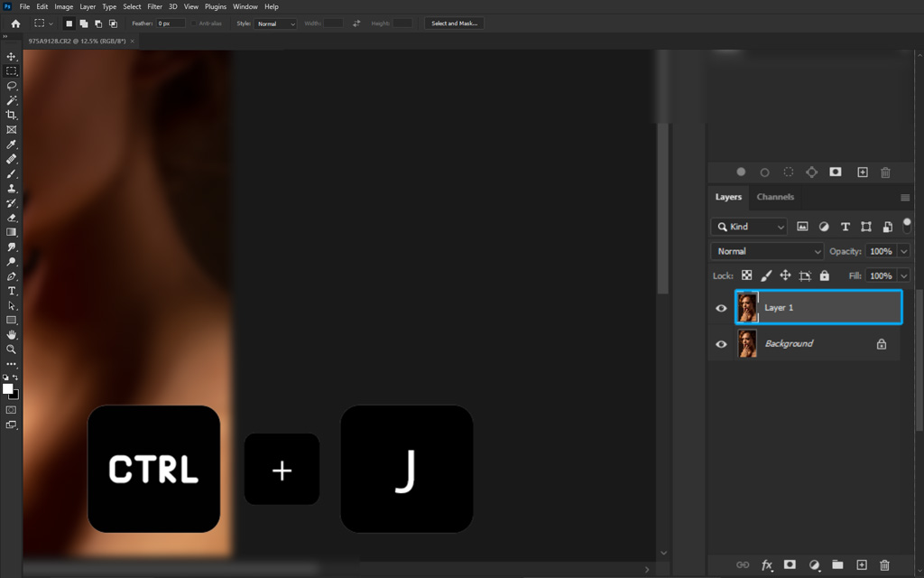Image resolution: width=924 pixels, height=578 pixels.
Task: Select the Healing Brush tool
Action: (11, 159)
